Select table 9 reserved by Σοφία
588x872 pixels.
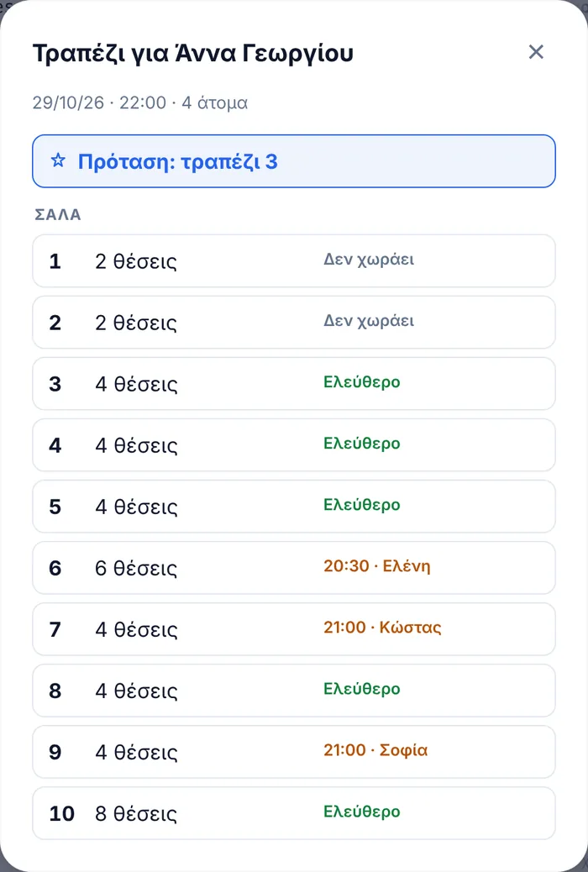294,752
